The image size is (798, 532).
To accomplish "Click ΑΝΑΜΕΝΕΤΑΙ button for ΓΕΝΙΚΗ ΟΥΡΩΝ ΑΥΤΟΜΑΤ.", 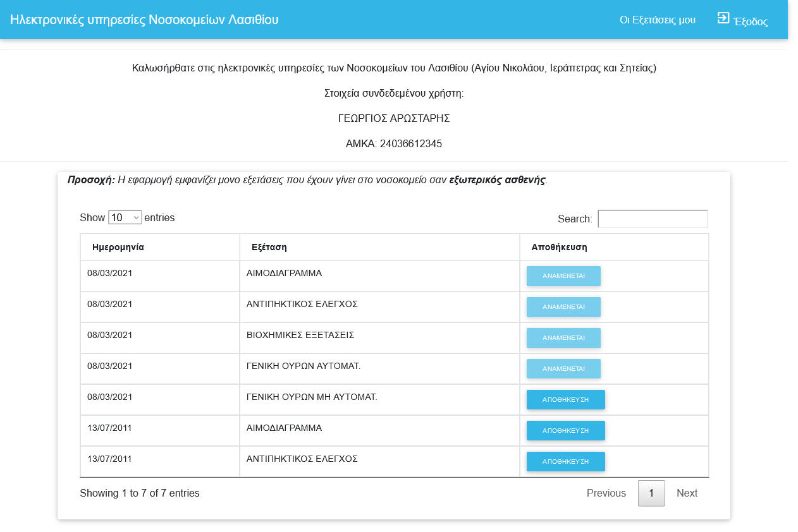I will coord(563,369).
